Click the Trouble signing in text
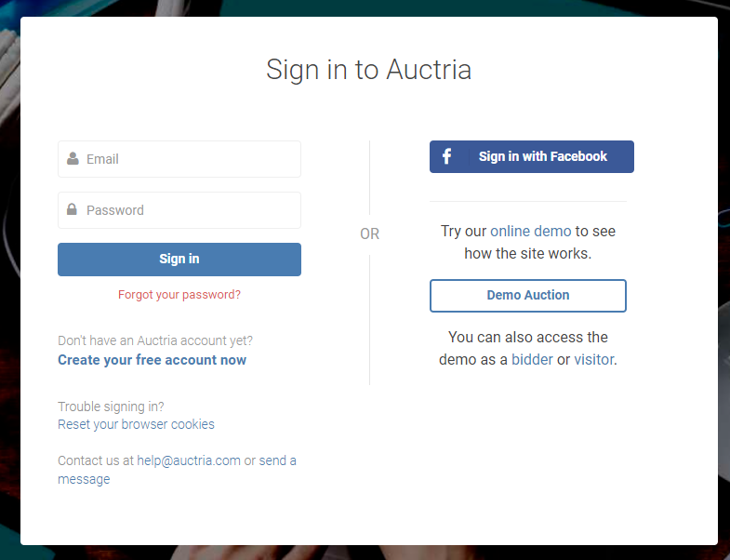 [x=111, y=407]
